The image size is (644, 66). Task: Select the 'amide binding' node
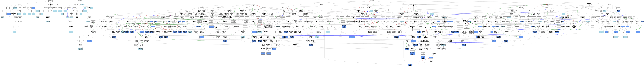click(x=8, y=8)
